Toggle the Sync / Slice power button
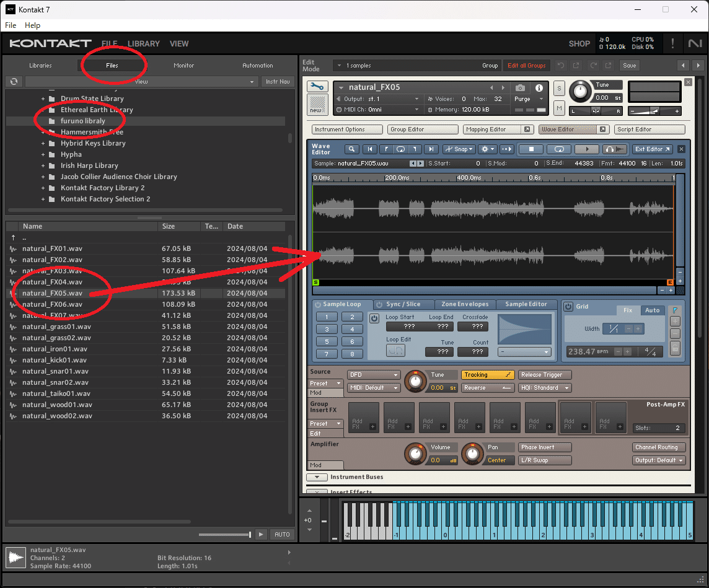 [379, 305]
